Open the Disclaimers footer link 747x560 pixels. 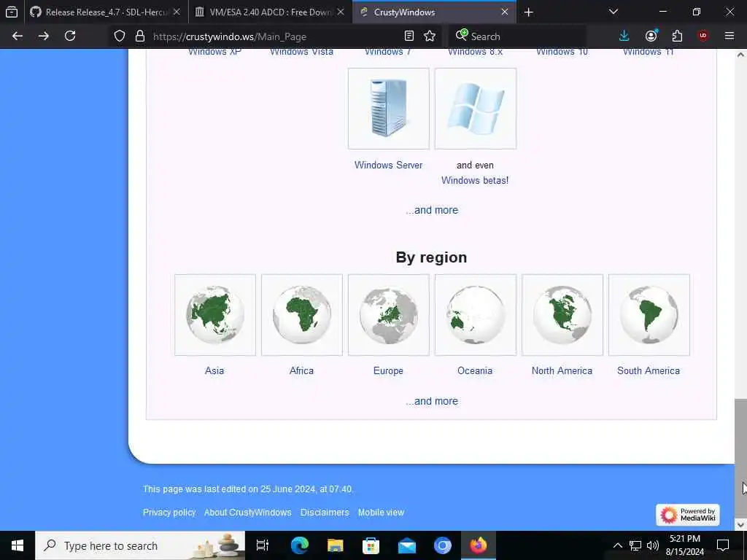[x=325, y=513]
